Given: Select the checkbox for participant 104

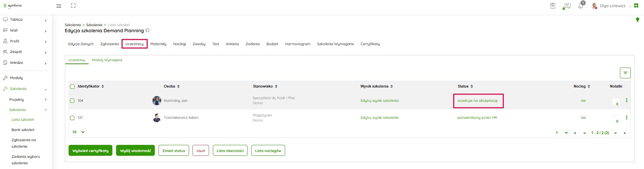Looking at the screenshot, I should pos(72,101).
